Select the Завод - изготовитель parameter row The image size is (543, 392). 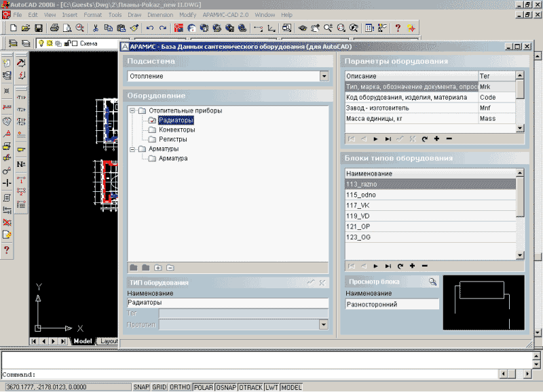tap(430, 108)
